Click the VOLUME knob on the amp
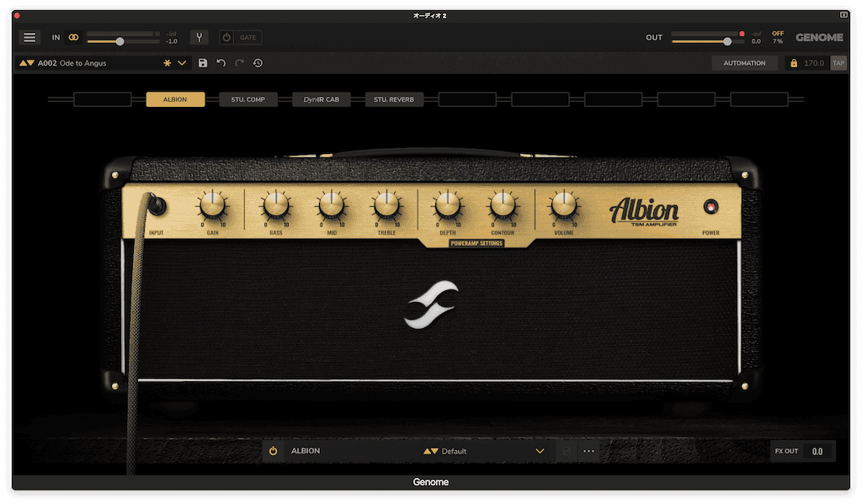This screenshot has height=504, width=862. (x=563, y=205)
